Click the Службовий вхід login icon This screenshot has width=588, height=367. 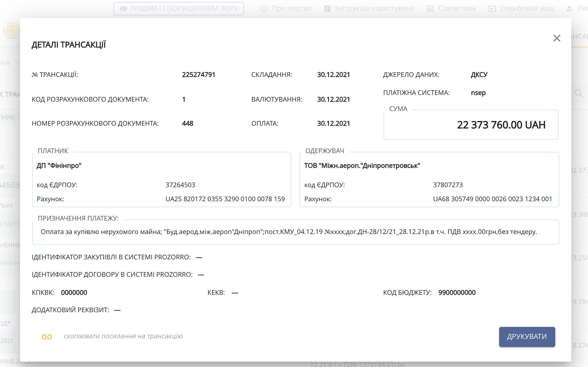pos(492,9)
